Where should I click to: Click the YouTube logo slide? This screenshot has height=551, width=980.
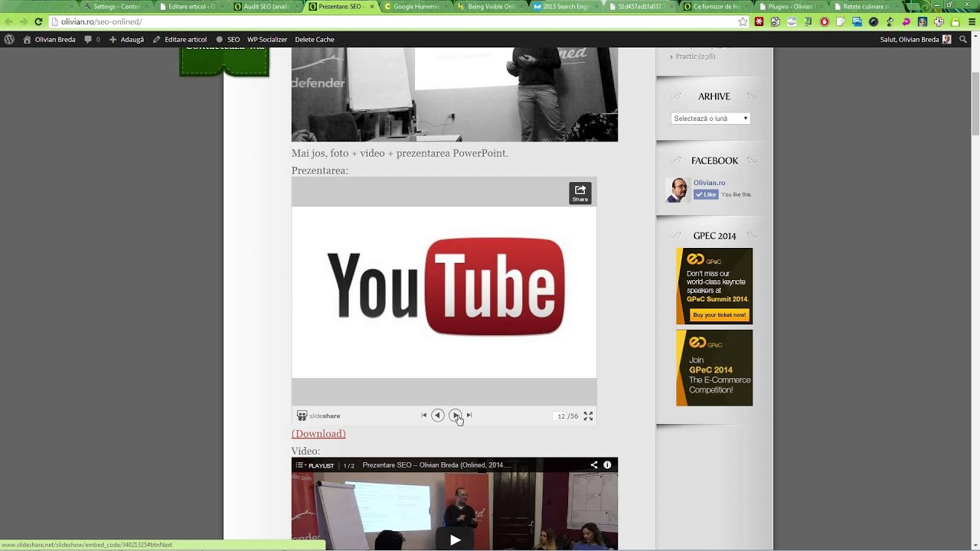pyautogui.click(x=444, y=292)
